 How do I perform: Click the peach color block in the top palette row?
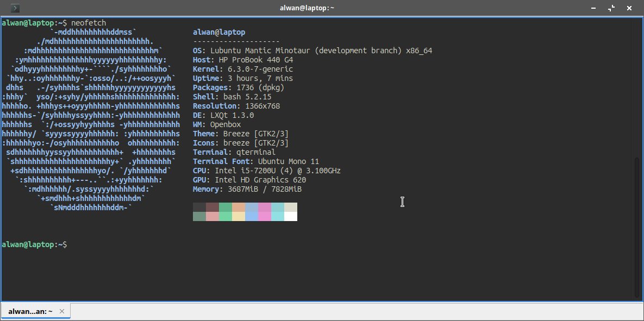[x=239, y=207]
